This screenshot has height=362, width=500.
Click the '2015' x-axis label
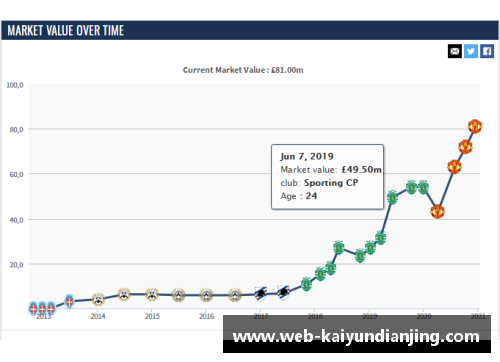(152, 316)
